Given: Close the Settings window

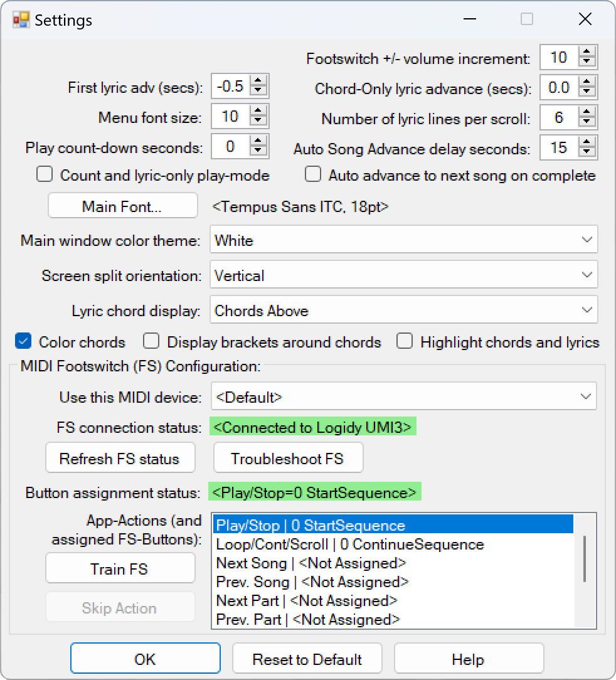Looking at the screenshot, I should tap(585, 19).
